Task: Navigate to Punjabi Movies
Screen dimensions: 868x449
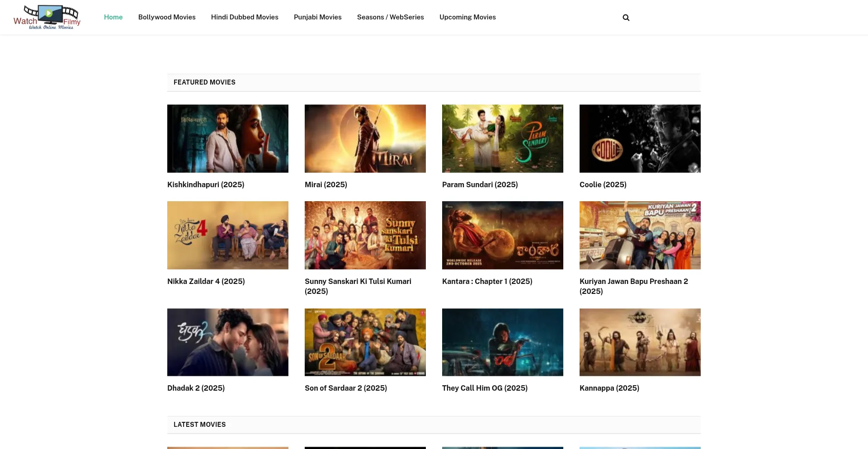Action: [x=317, y=17]
